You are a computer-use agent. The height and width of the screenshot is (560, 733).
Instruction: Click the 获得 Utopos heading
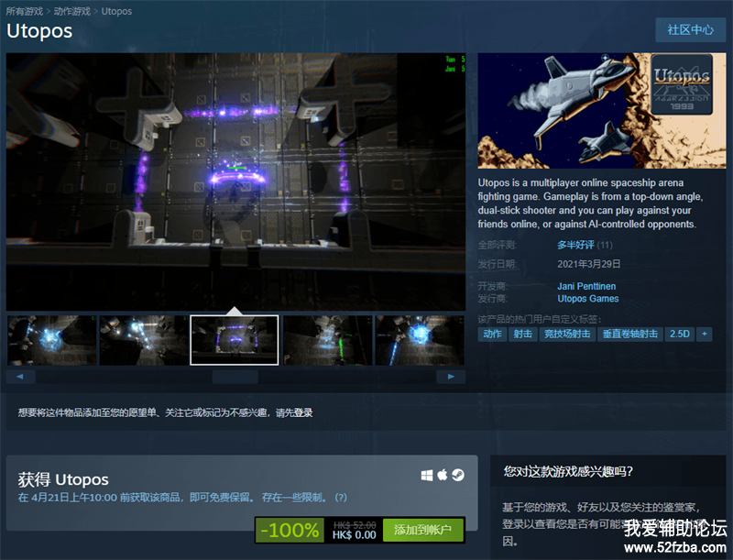(63, 479)
